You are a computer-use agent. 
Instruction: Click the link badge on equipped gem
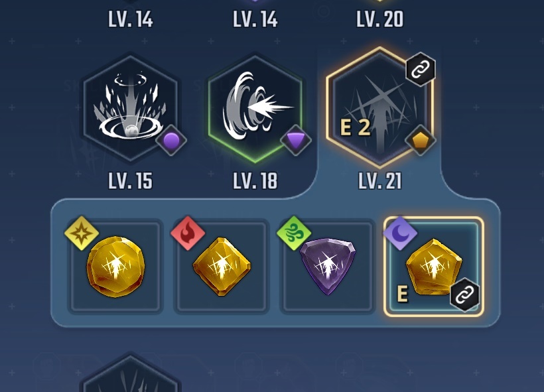pos(464,295)
